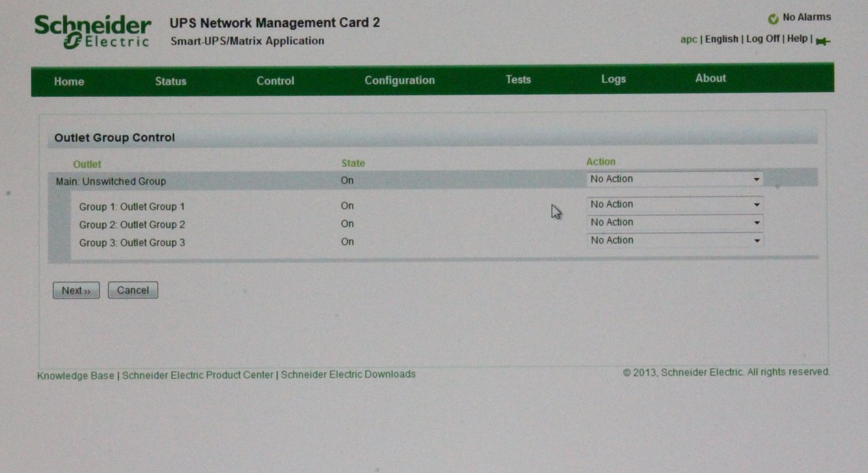The height and width of the screenshot is (473, 868).
Task: Open the Logs menu
Action: pyautogui.click(x=613, y=79)
